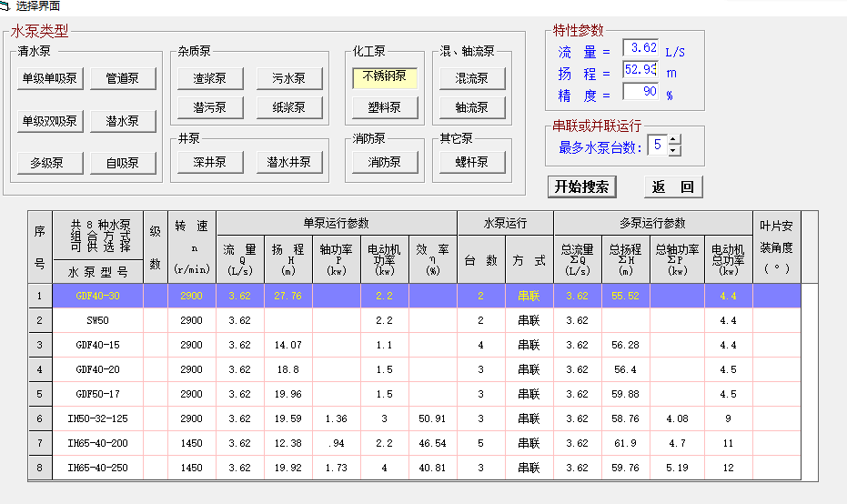Click the 级数 column header
Screen dimensions: 847x504
tap(155, 247)
